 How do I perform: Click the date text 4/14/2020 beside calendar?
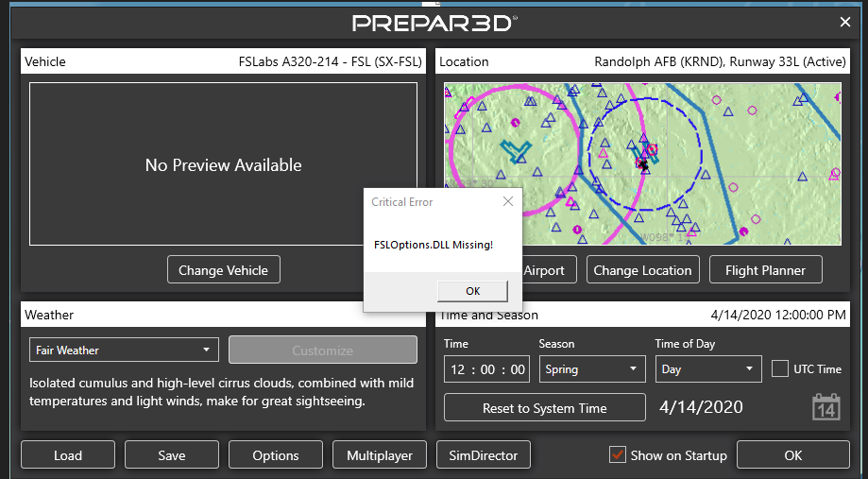[x=701, y=407]
